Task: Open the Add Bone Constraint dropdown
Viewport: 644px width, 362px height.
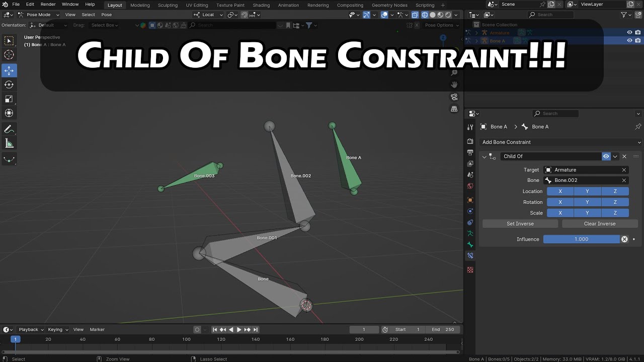Action: point(561,142)
